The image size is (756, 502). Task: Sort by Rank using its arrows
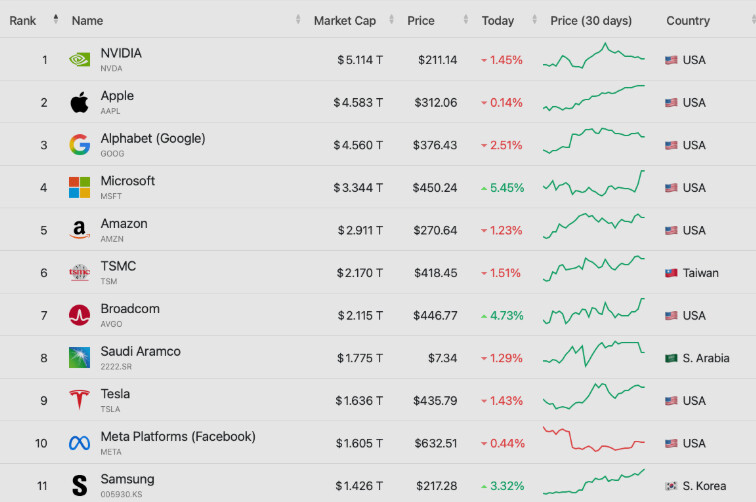click(x=56, y=20)
